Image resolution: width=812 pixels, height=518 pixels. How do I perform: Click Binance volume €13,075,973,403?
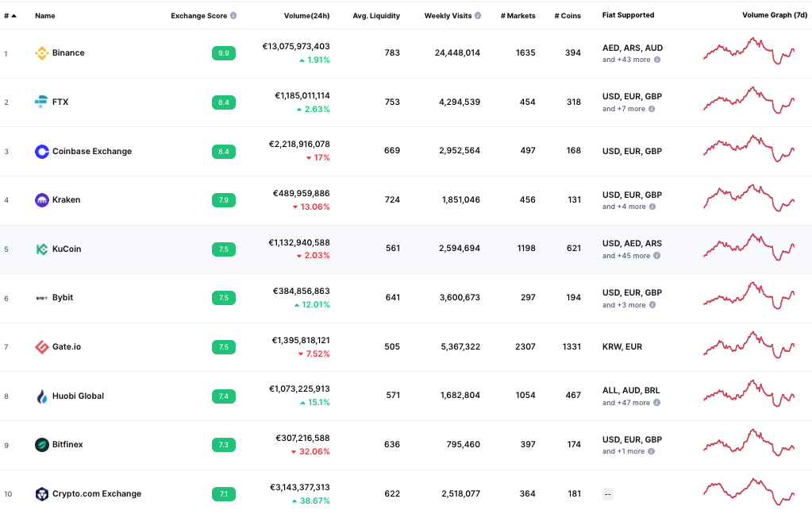pos(296,47)
